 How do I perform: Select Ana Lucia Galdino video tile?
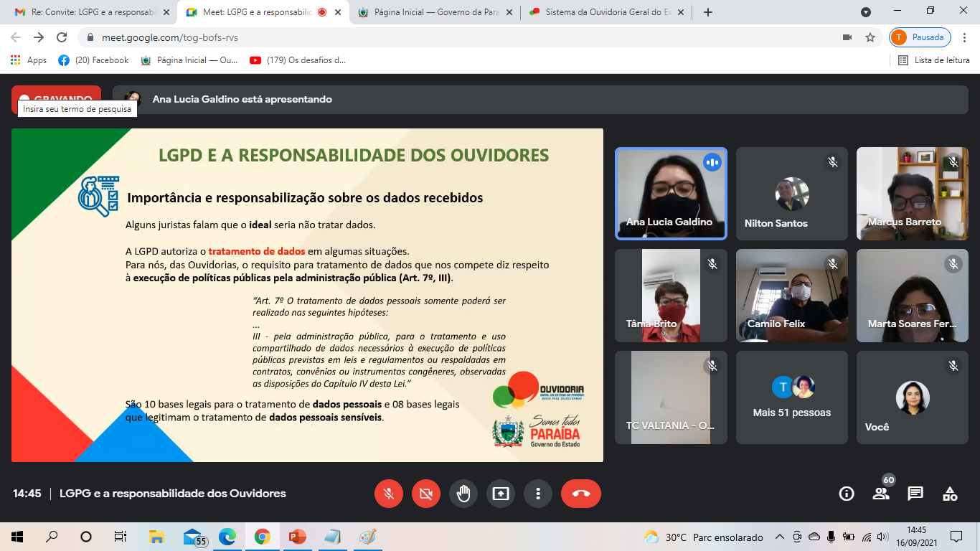[671, 194]
